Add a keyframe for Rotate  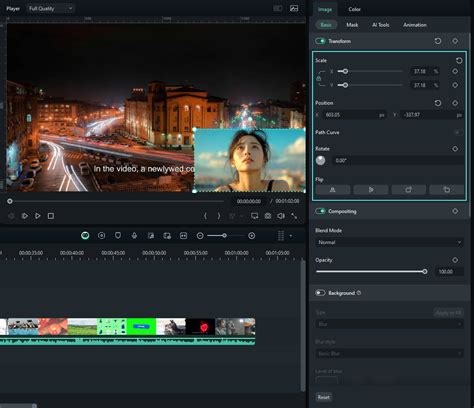(x=455, y=149)
